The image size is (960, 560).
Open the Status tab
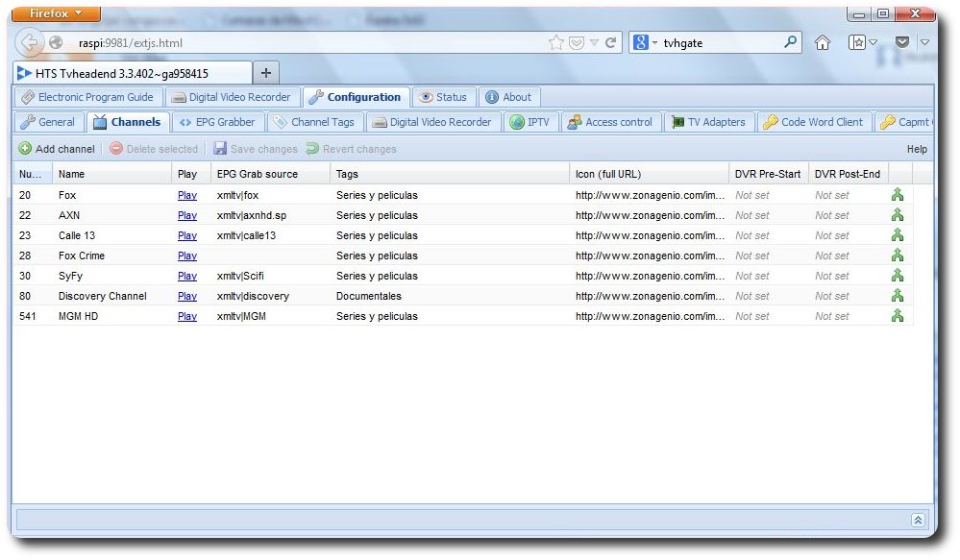(444, 97)
